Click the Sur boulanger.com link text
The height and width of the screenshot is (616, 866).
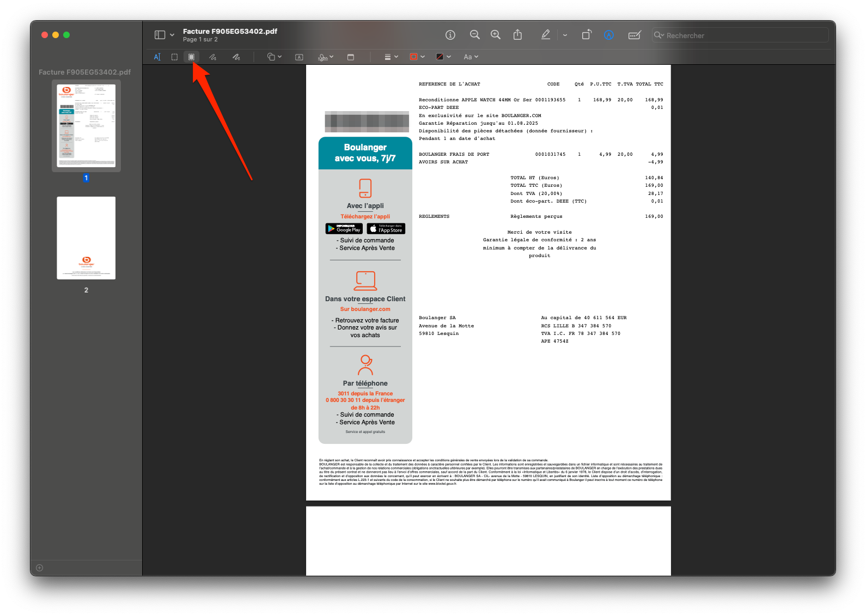tap(365, 309)
